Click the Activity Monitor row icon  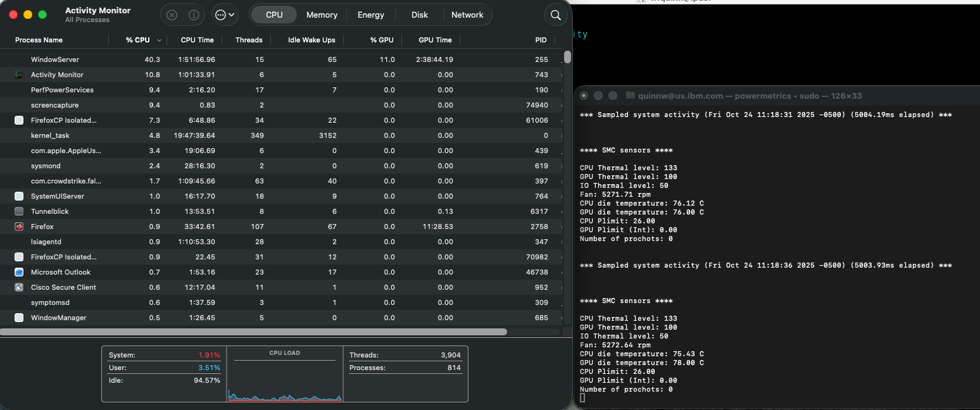point(19,75)
